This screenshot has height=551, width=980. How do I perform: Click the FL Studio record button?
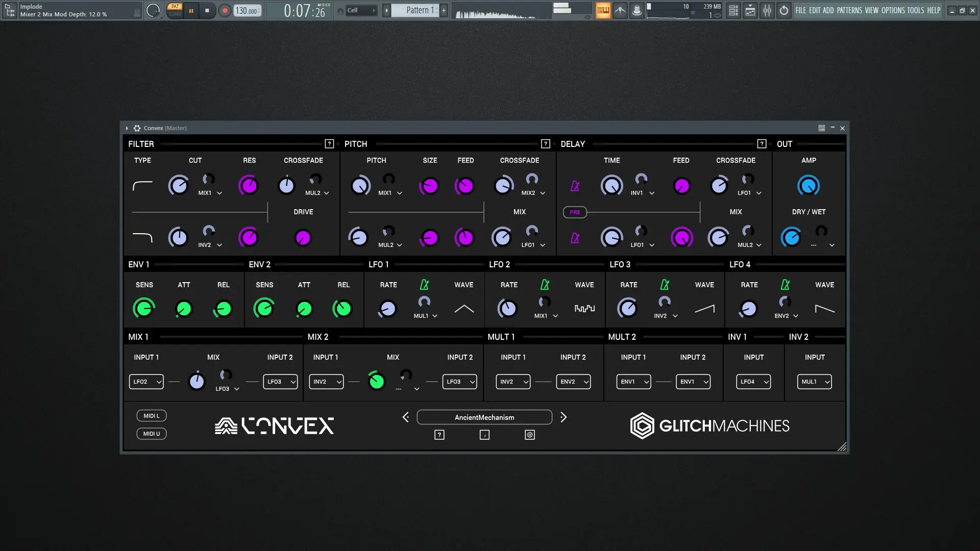(225, 10)
